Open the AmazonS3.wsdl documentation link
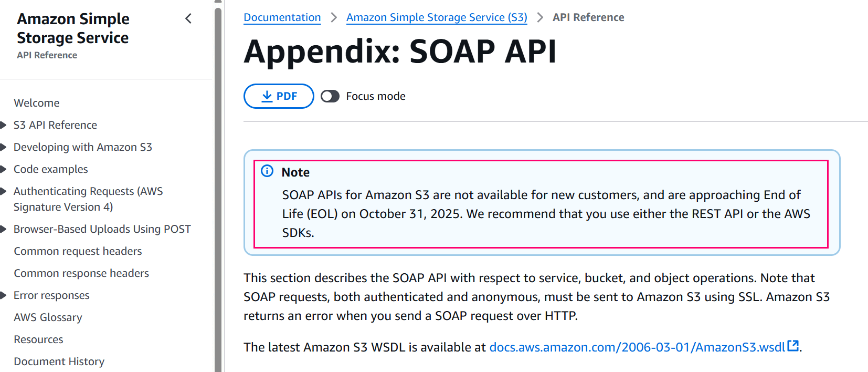868x372 pixels. click(x=637, y=347)
